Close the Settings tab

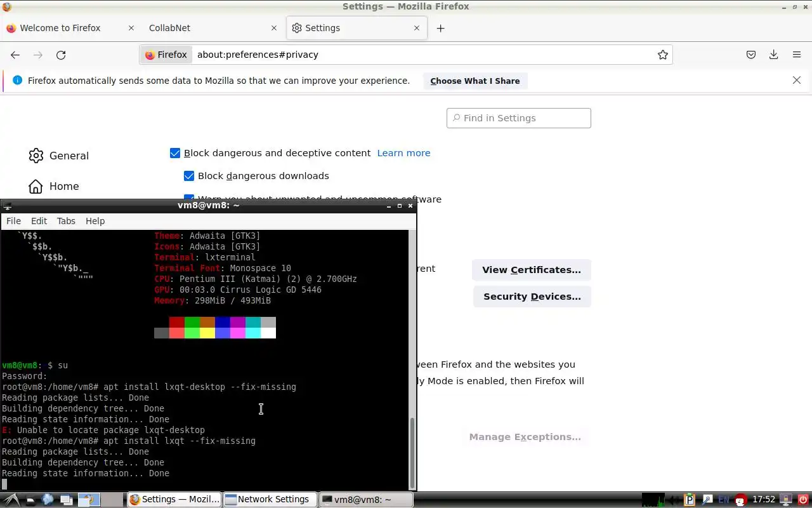[417, 28]
